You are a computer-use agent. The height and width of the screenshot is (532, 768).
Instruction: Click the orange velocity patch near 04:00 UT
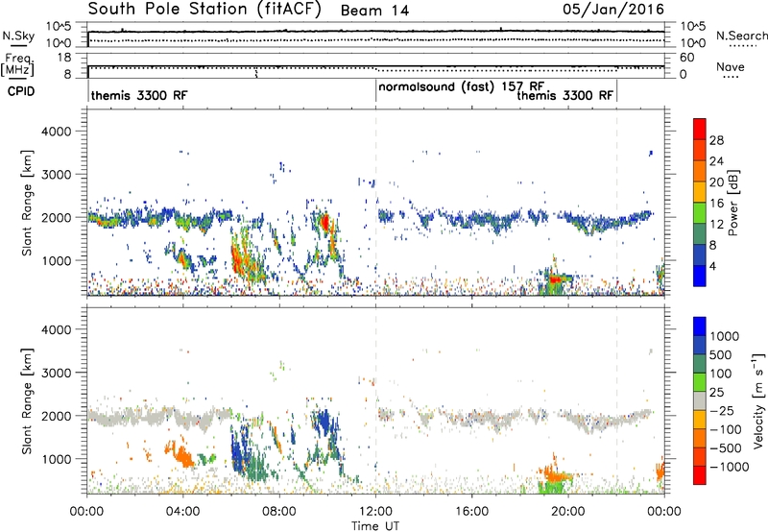pos(182,456)
